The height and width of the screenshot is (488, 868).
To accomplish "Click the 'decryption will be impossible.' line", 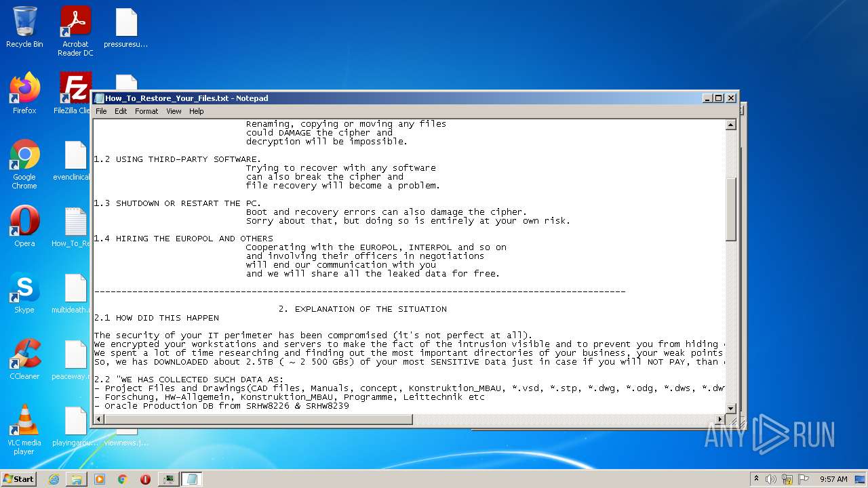I will click(x=326, y=142).
